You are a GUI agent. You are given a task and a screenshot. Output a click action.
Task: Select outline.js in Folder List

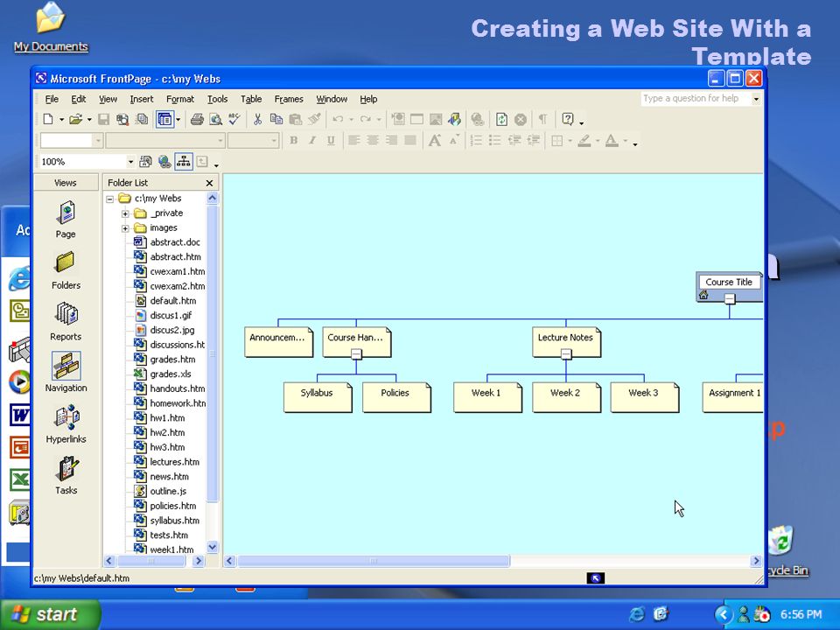tap(168, 491)
